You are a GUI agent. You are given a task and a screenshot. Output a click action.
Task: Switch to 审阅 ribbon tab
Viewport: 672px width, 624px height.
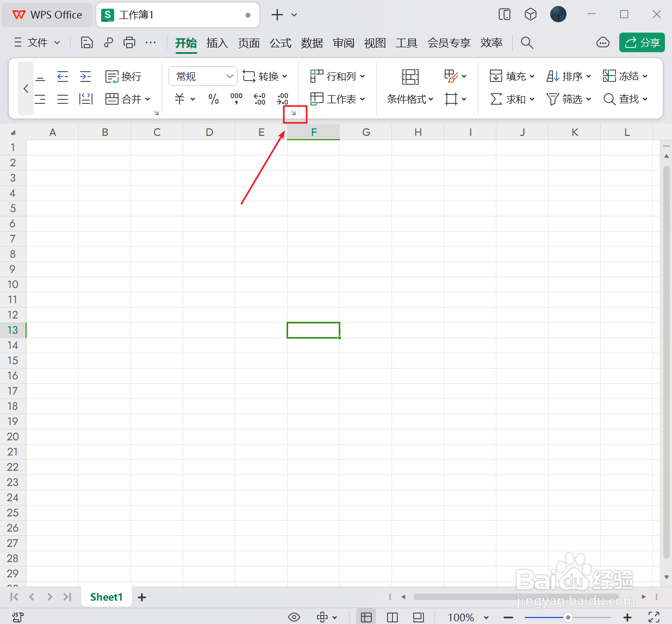pos(343,42)
